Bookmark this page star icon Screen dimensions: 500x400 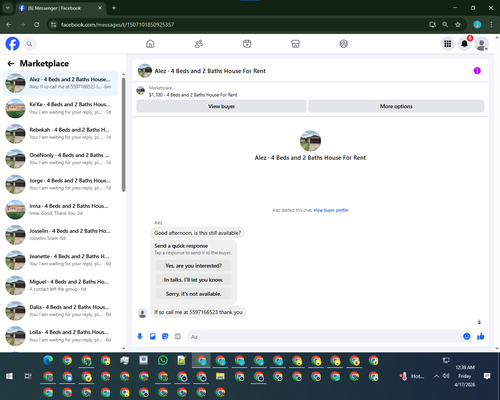click(458, 25)
